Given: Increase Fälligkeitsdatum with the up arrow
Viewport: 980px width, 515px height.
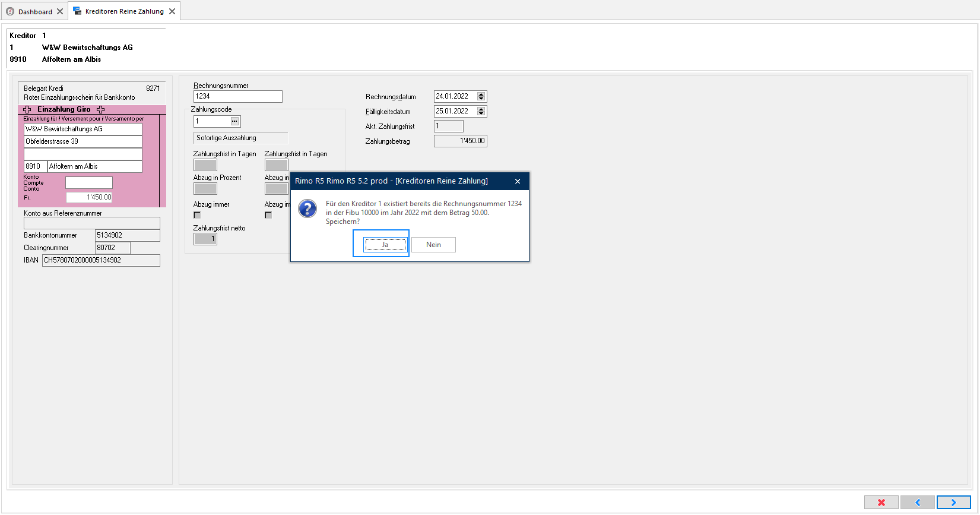Looking at the screenshot, I should tap(481, 109).
